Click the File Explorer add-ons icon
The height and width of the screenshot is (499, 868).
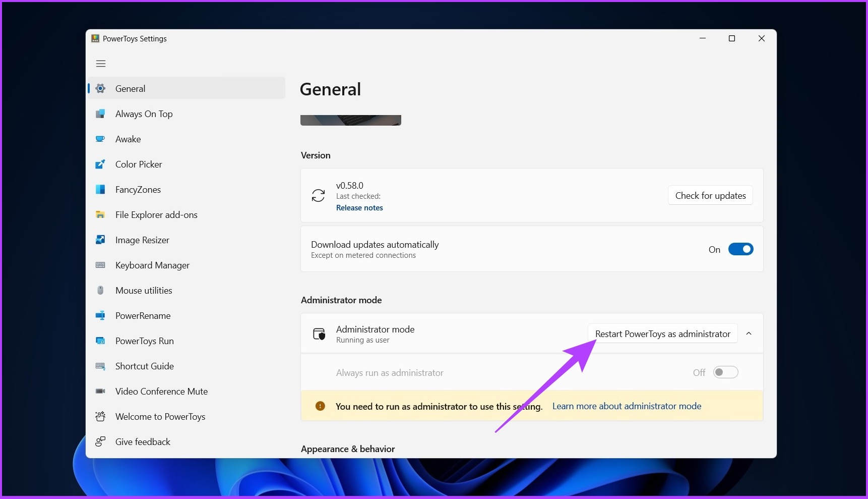click(100, 214)
